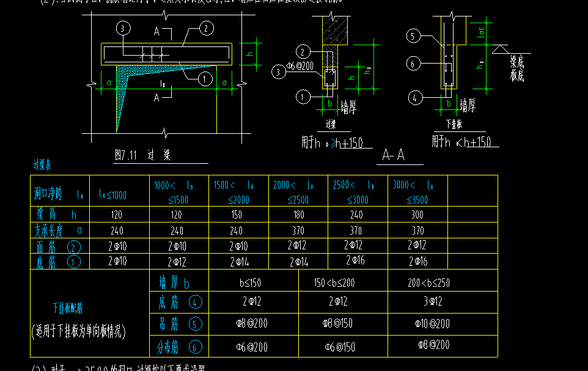Screen dimensions: 588x371
Task: Select circled 3 marker in elevation view
Action: (x=123, y=28)
